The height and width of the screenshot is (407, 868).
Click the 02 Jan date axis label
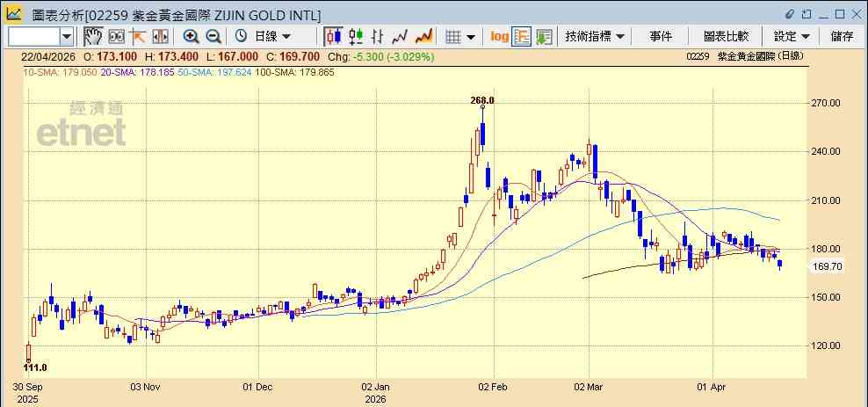(376, 387)
